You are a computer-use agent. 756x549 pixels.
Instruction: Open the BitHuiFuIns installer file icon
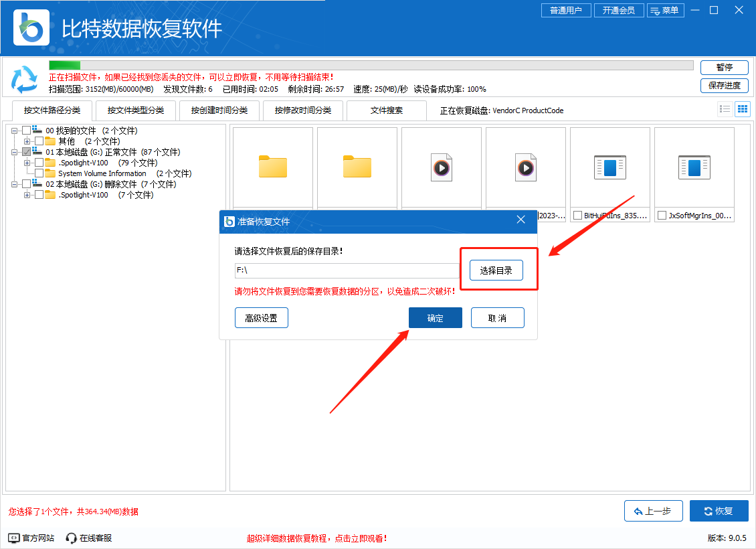(x=609, y=167)
